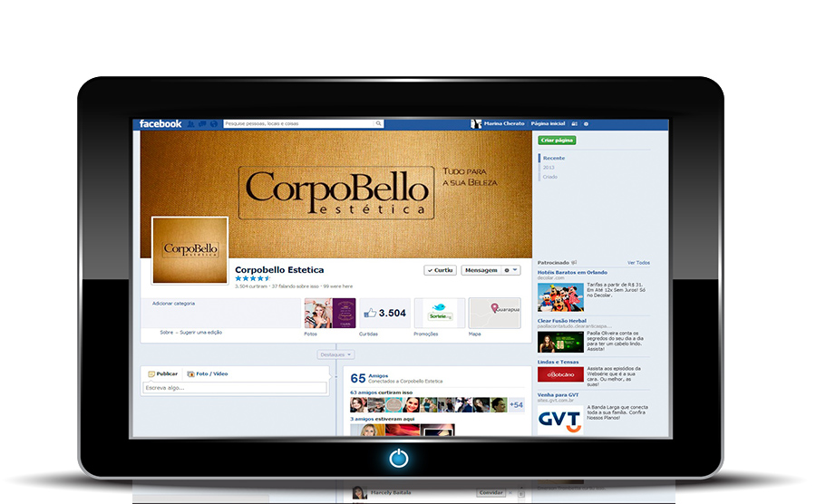Viewport: 816px width, 504px height.
Task: Jump to Criado in timeline navigator
Action: pyautogui.click(x=550, y=177)
